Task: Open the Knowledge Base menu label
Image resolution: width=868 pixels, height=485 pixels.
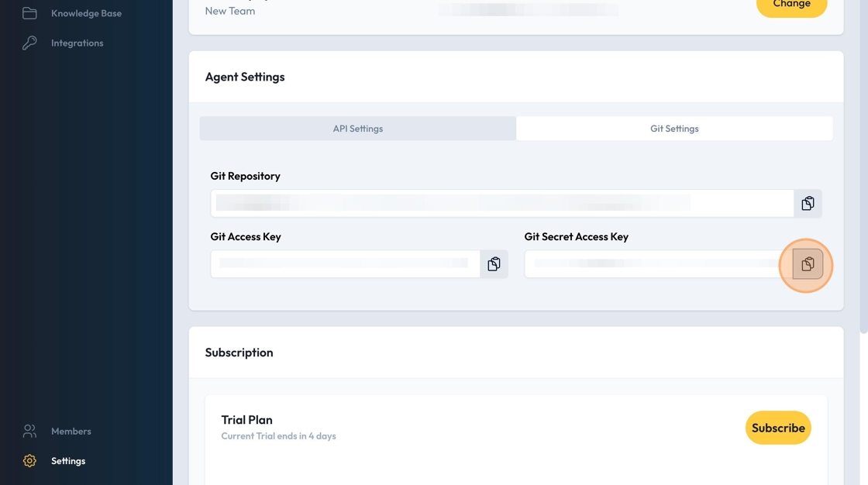Action: [x=86, y=13]
